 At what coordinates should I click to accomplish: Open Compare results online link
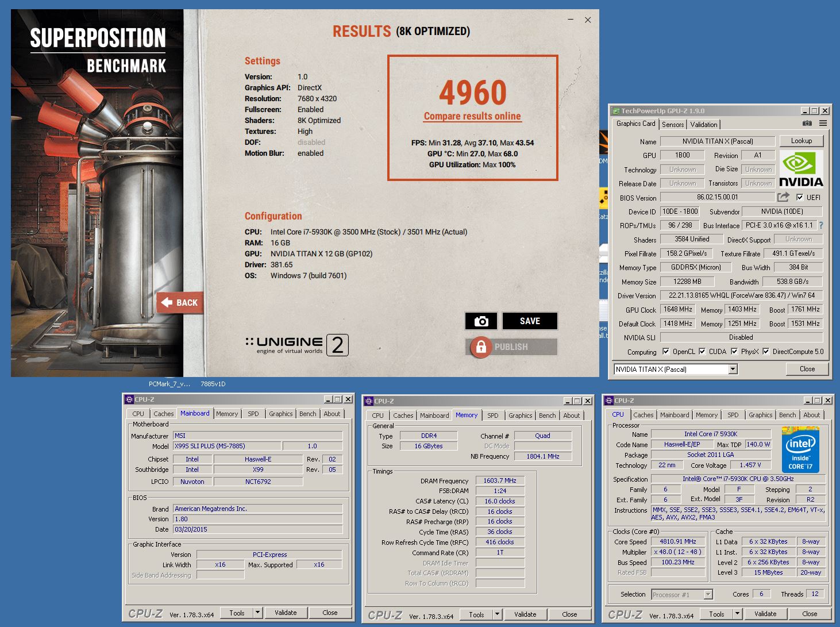coord(472,116)
